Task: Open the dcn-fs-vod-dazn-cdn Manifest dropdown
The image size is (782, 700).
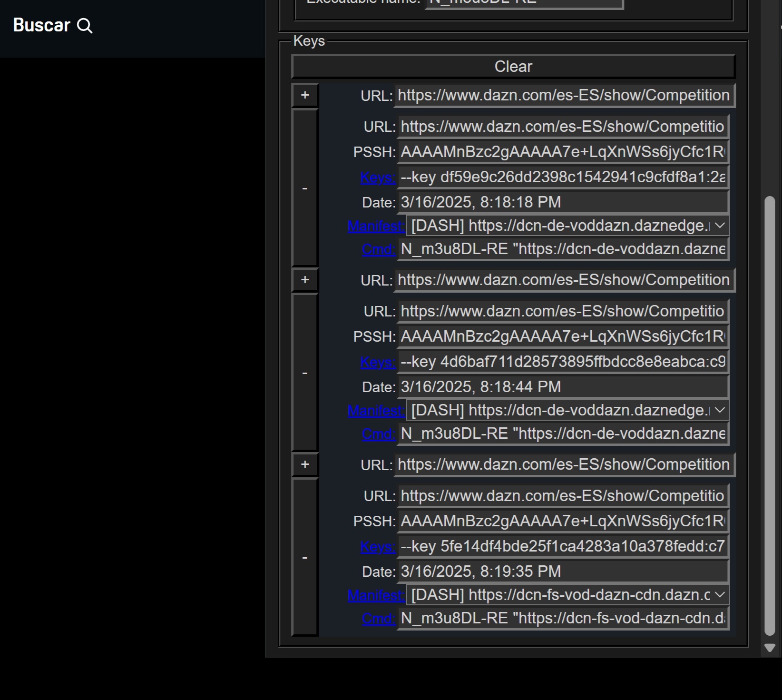Action: tap(567, 595)
